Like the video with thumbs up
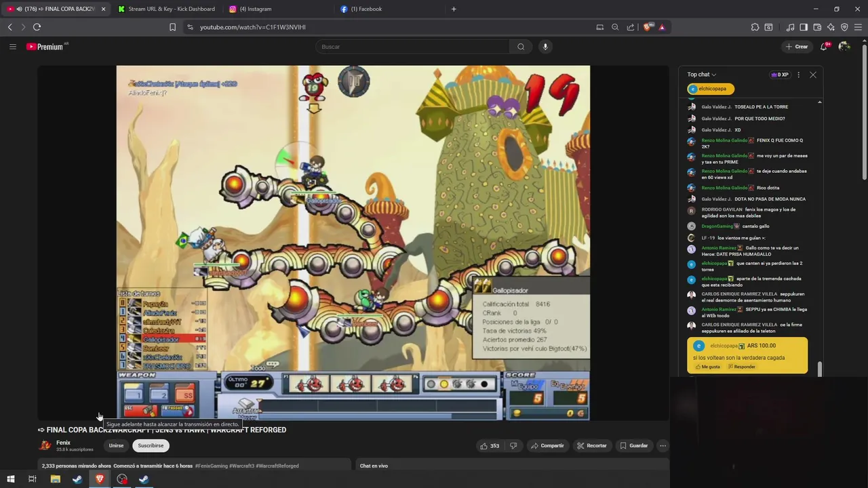868x488 pixels. point(490,445)
